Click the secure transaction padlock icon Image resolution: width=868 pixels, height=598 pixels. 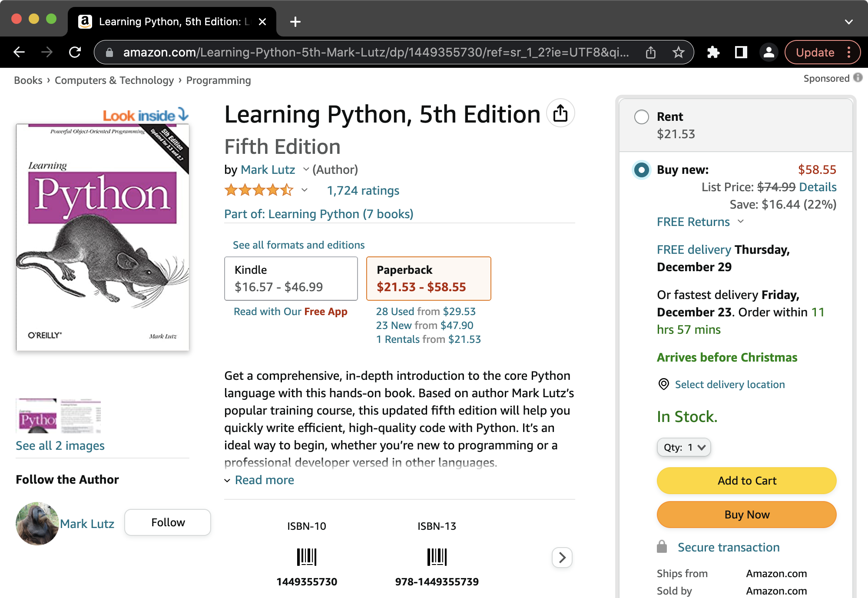click(662, 547)
